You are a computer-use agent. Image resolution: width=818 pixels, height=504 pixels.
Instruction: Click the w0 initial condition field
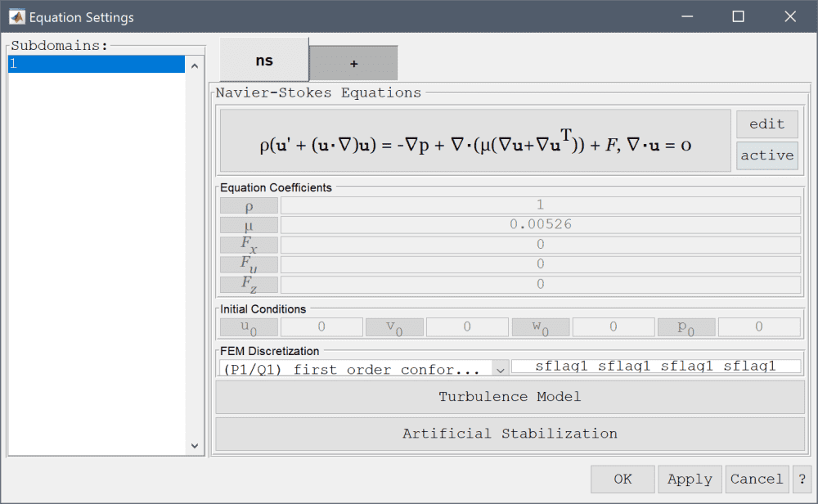pos(613,327)
